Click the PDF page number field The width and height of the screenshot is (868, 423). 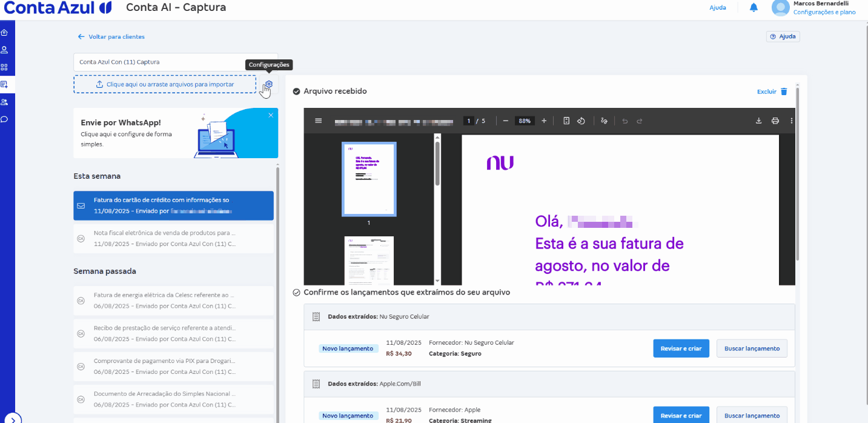coord(468,121)
